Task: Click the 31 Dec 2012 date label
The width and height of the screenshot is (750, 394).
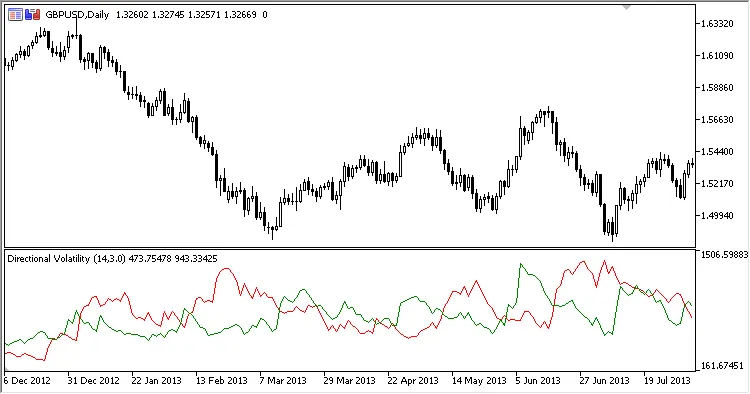Action: pos(93,381)
